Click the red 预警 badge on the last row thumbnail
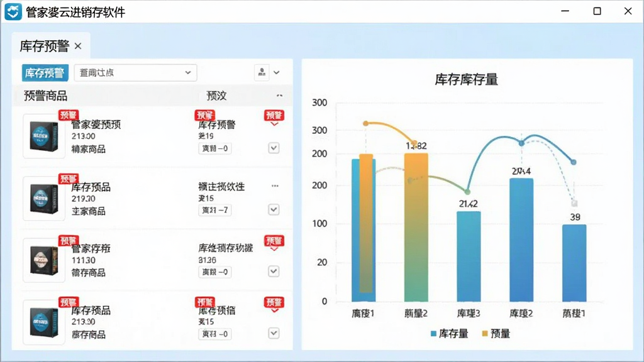Screen dimensions: 644x362 point(68,302)
